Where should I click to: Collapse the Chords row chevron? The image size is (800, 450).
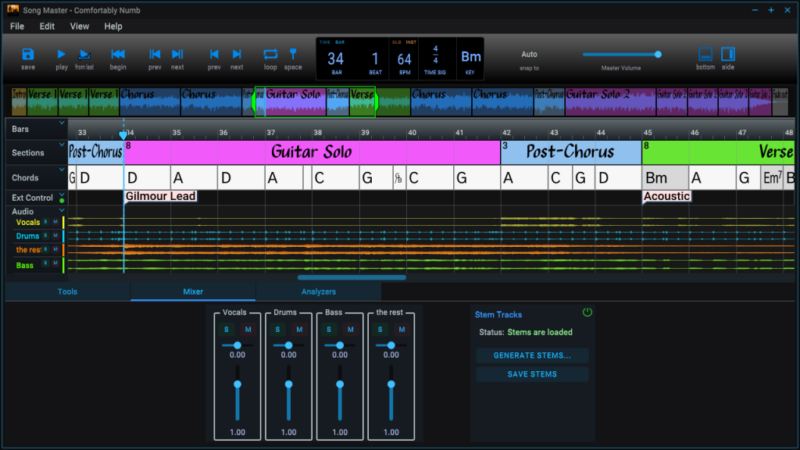61,171
